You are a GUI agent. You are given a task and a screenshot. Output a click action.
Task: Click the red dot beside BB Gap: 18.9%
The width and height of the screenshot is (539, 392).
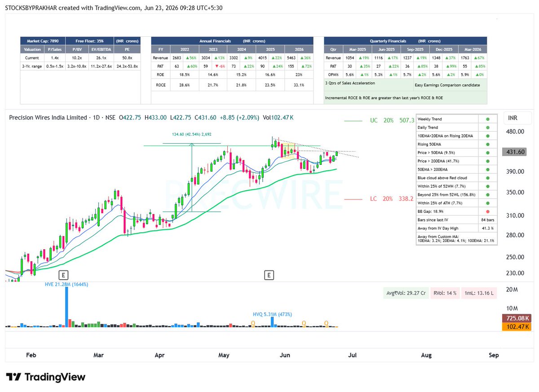(488, 211)
